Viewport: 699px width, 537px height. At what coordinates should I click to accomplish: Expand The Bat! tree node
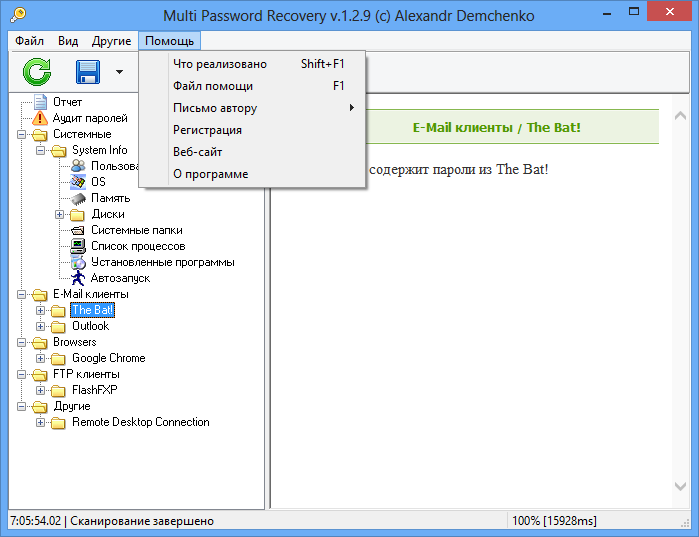[41, 310]
